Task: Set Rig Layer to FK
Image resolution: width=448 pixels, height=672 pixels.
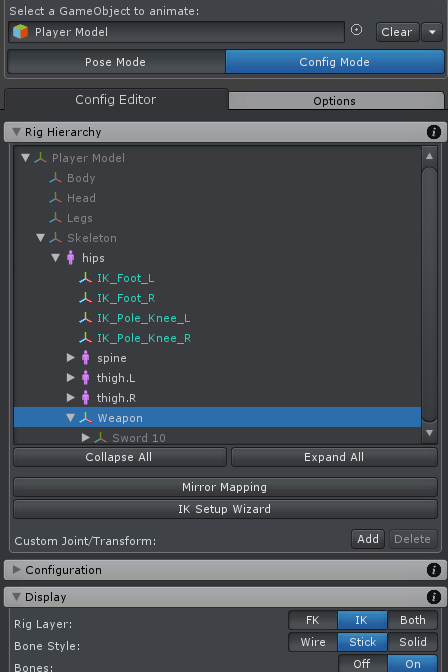Action: pos(313,620)
